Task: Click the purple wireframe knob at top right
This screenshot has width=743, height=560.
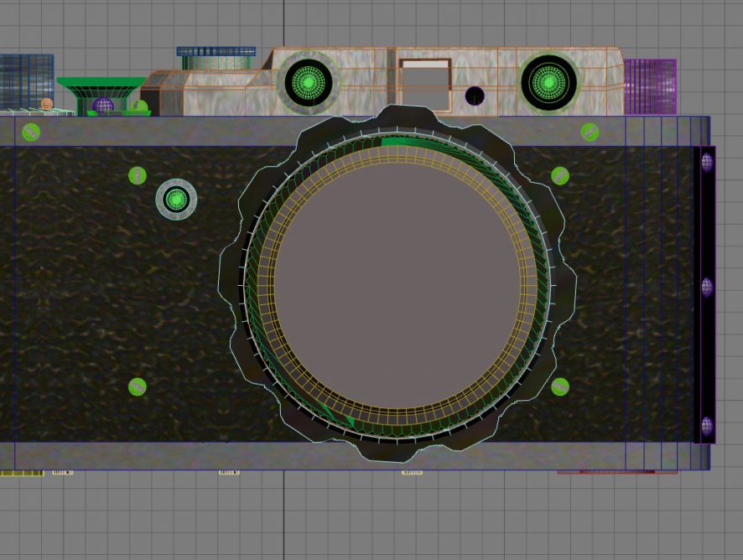Action: pyautogui.click(x=651, y=86)
